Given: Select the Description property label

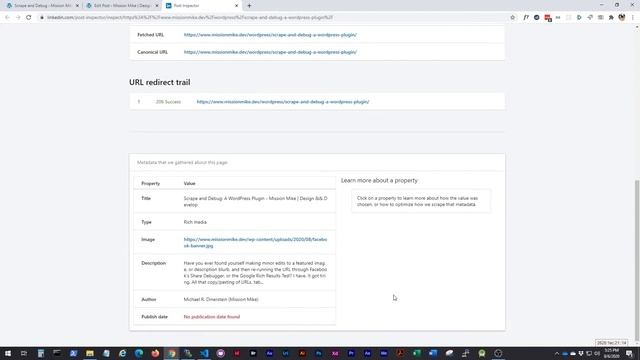Looking at the screenshot, I should (153, 263).
